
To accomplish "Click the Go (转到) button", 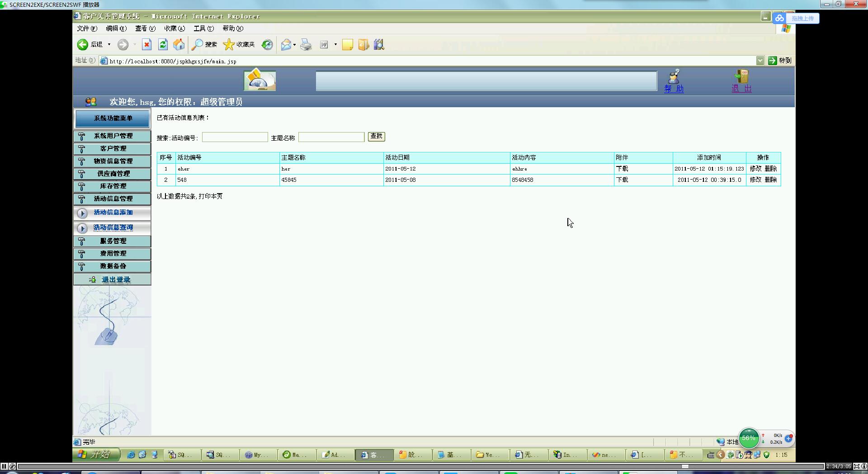I will coord(780,61).
